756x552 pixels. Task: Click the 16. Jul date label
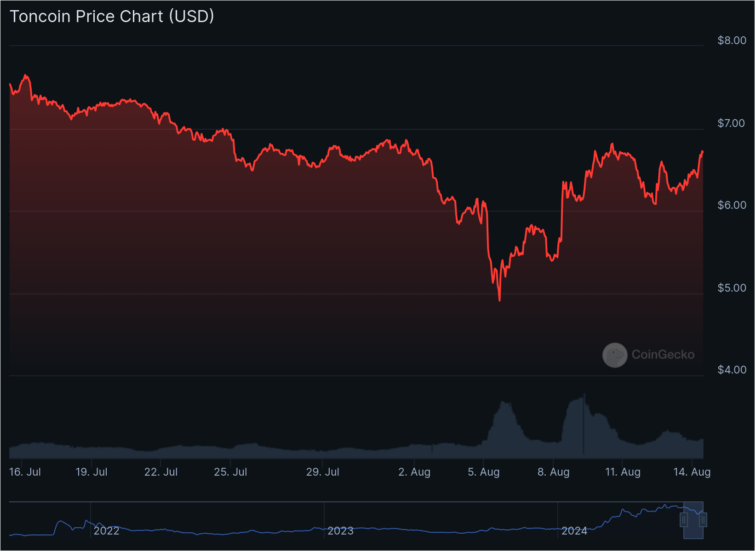(25, 472)
